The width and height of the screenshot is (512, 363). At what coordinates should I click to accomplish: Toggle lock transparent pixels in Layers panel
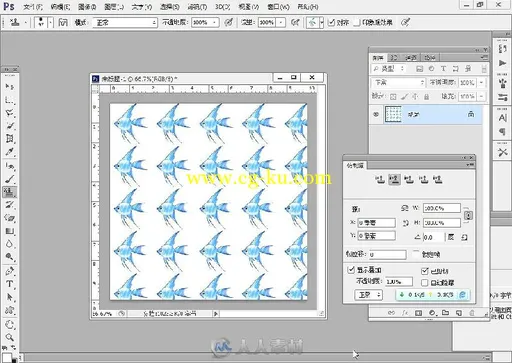(x=393, y=97)
